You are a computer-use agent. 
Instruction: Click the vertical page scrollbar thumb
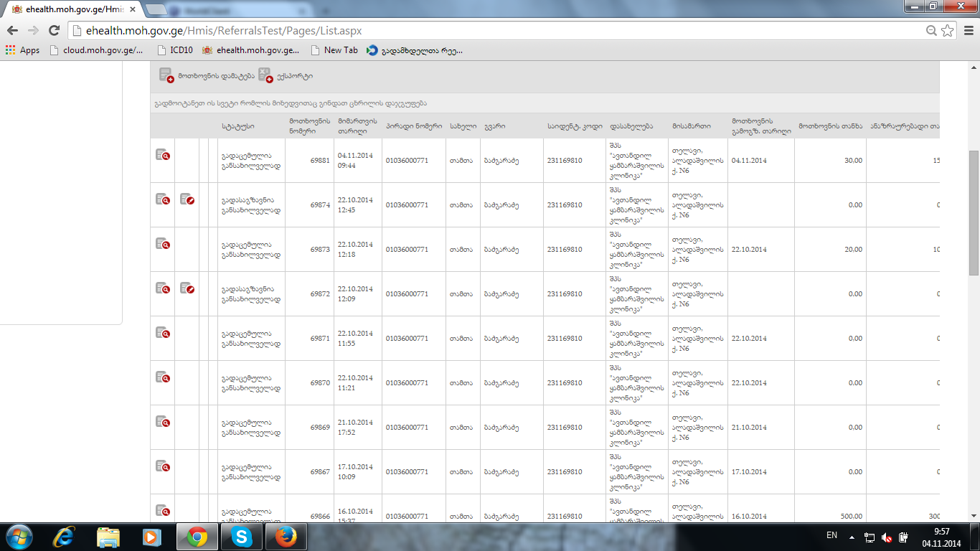[x=974, y=212]
